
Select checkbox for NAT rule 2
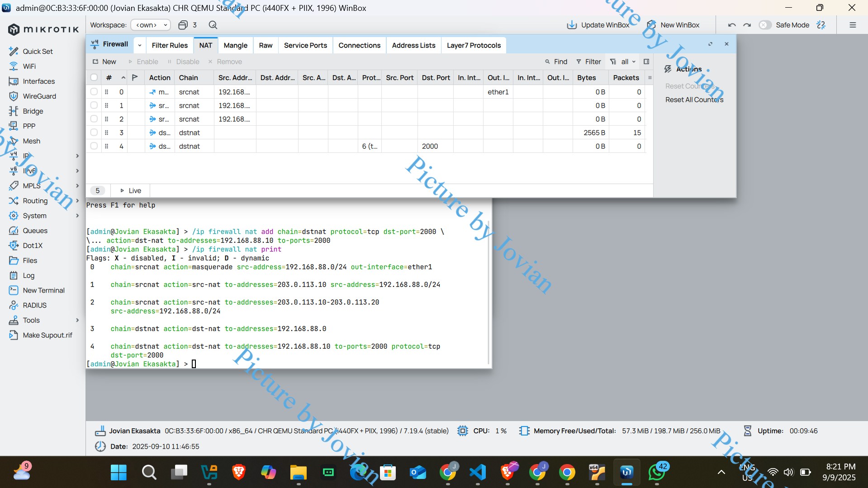tap(94, 119)
